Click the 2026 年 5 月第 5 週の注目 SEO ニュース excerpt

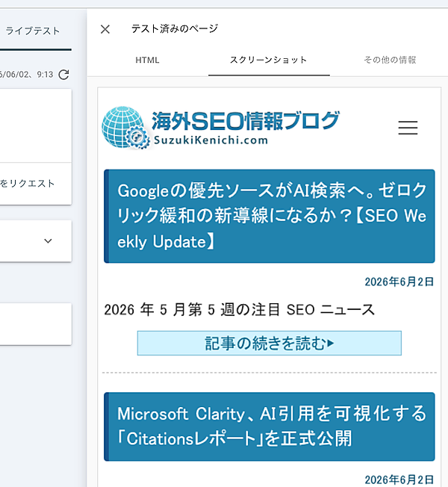(239, 310)
